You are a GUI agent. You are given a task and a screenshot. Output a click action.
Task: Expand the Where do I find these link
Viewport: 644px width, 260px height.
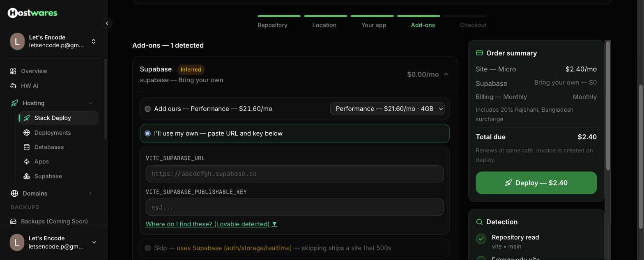tap(211, 224)
